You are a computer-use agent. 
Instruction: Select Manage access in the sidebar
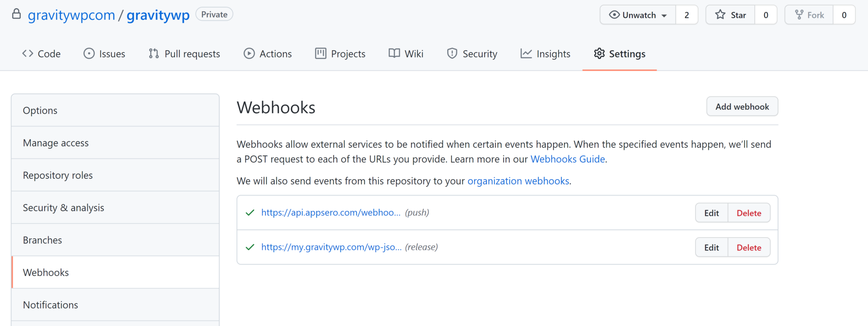pyautogui.click(x=56, y=143)
